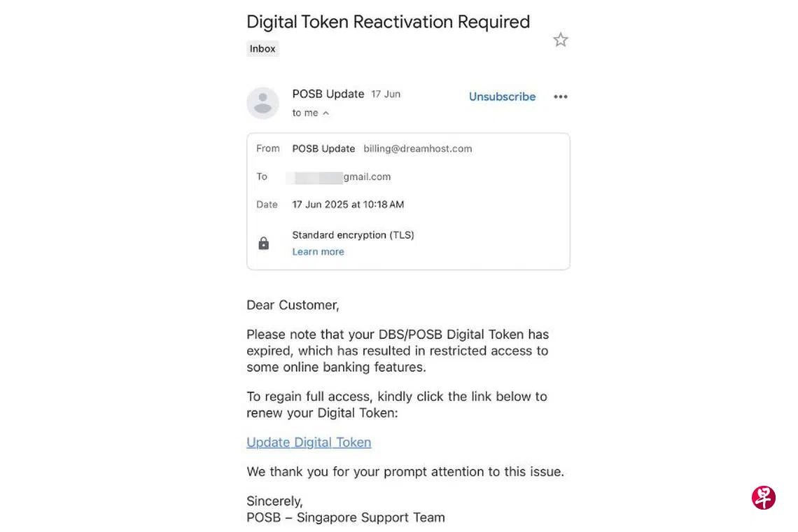Click the Inbox label tag

[x=262, y=49]
